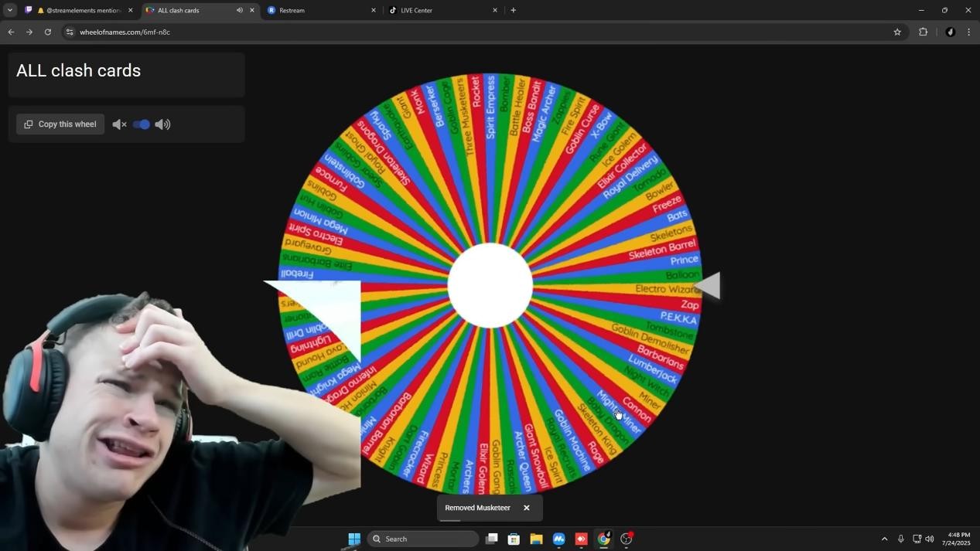980x551 pixels.
Task: Reload the wheelofnames page
Action: (48, 32)
